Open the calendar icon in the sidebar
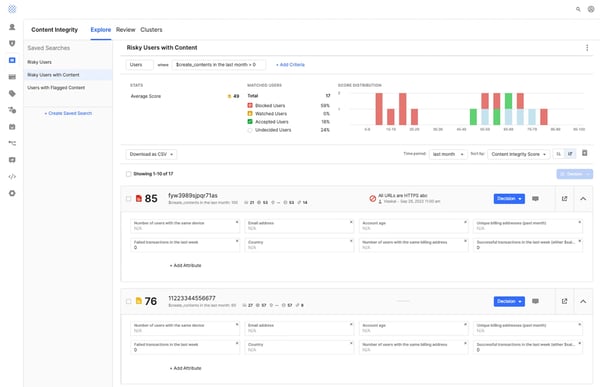 pyautogui.click(x=12, y=127)
